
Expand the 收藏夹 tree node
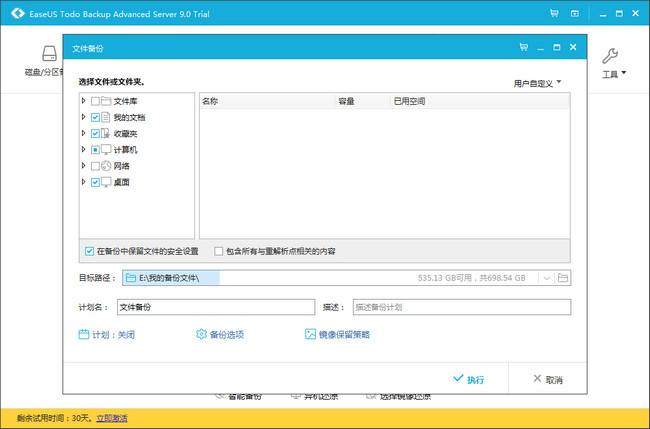[x=83, y=133]
